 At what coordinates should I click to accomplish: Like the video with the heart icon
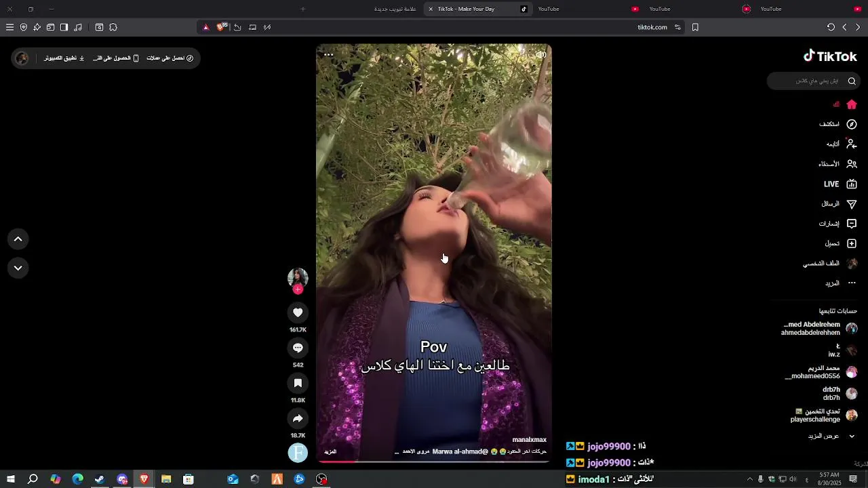pos(298,312)
